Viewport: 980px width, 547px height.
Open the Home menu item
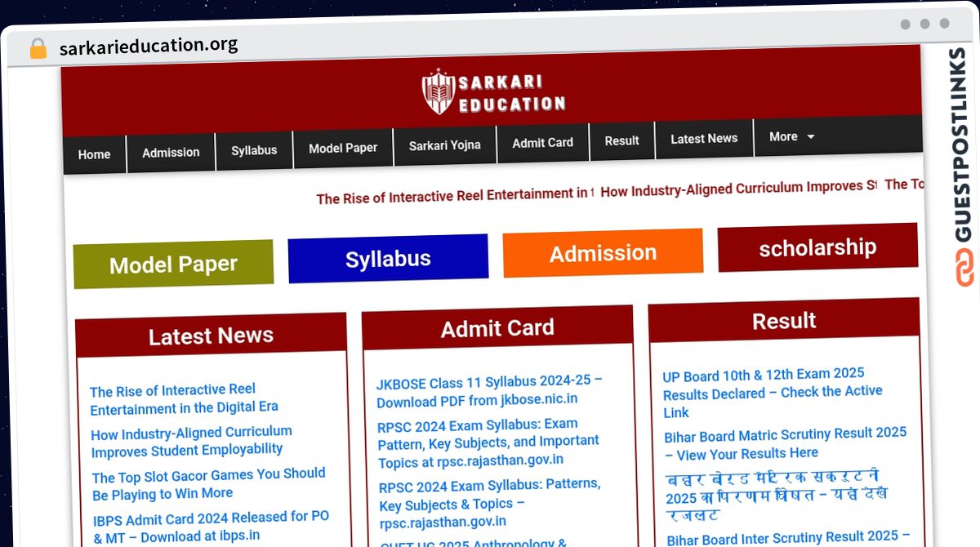[95, 154]
